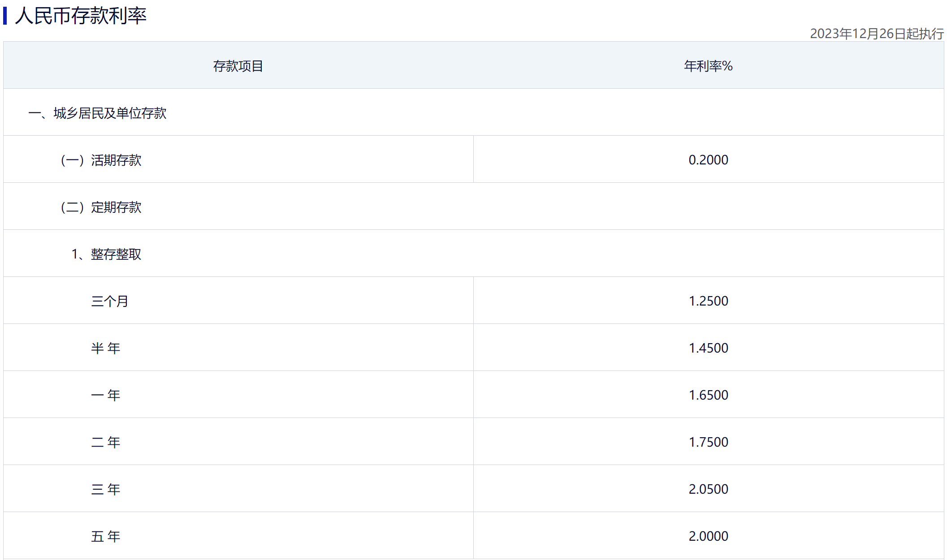Click the 整存整取 subcategory row
This screenshot has width=947, height=560.
pos(106,254)
